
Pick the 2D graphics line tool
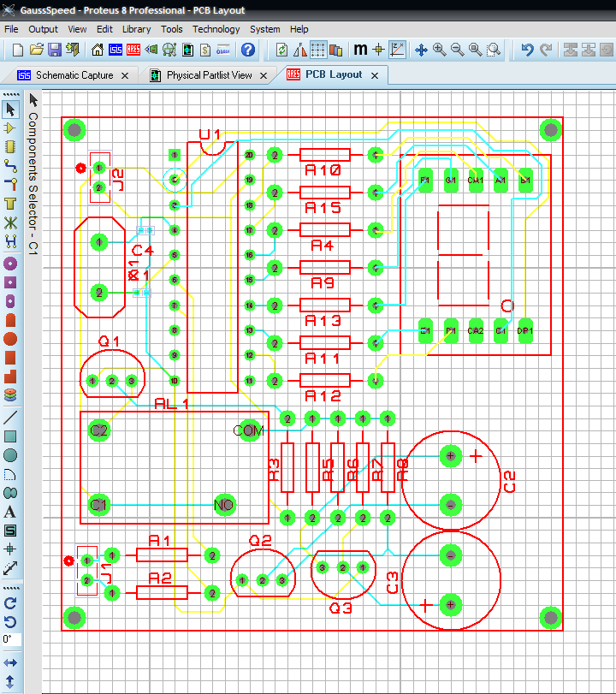[x=11, y=417]
